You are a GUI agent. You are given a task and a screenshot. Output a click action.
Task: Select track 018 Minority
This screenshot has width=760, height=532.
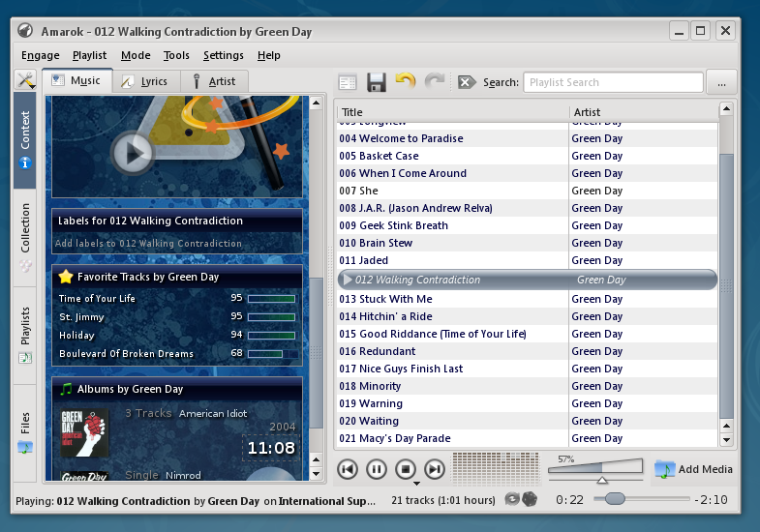[x=528, y=386]
